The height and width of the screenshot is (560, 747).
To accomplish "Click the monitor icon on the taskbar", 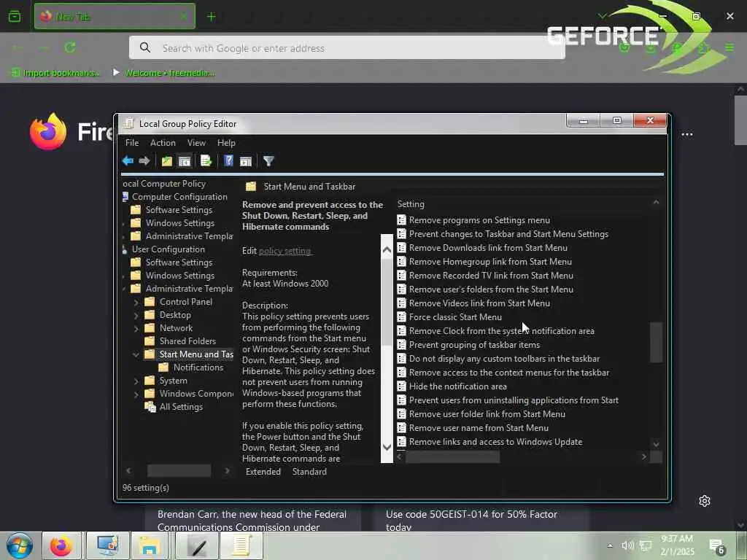I will (107, 545).
